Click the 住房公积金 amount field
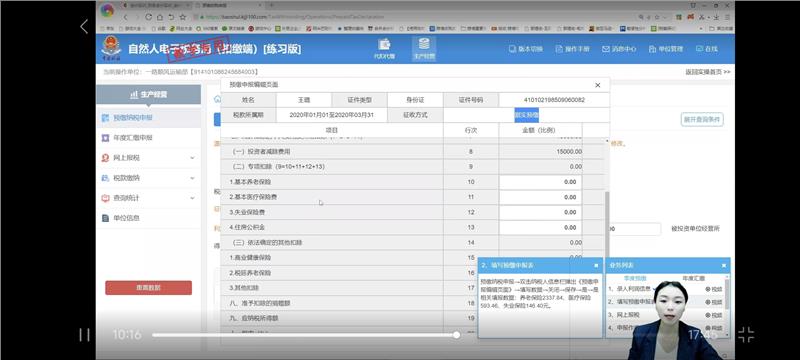The height and width of the screenshot is (360, 800). point(540,227)
